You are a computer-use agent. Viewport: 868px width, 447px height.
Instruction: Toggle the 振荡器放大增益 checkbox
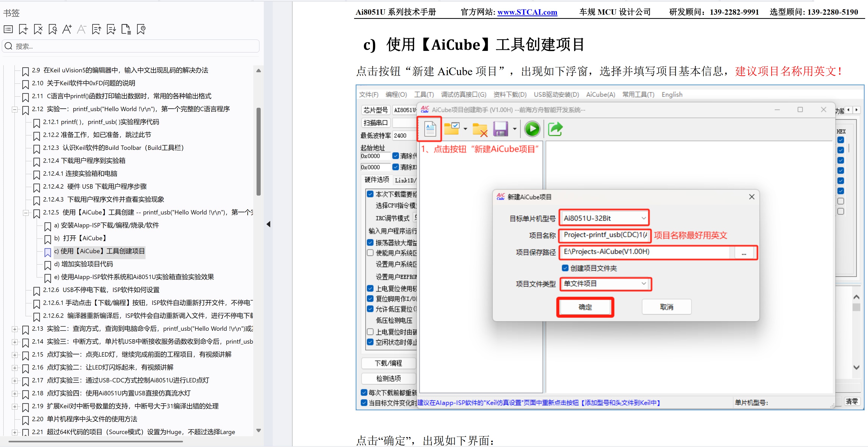click(x=370, y=243)
